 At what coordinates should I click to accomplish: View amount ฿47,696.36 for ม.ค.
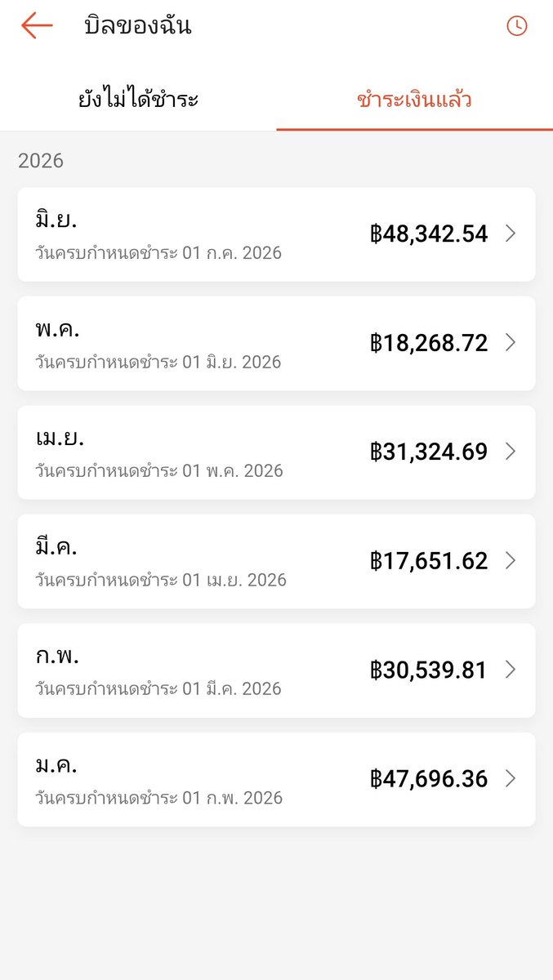[x=429, y=779]
